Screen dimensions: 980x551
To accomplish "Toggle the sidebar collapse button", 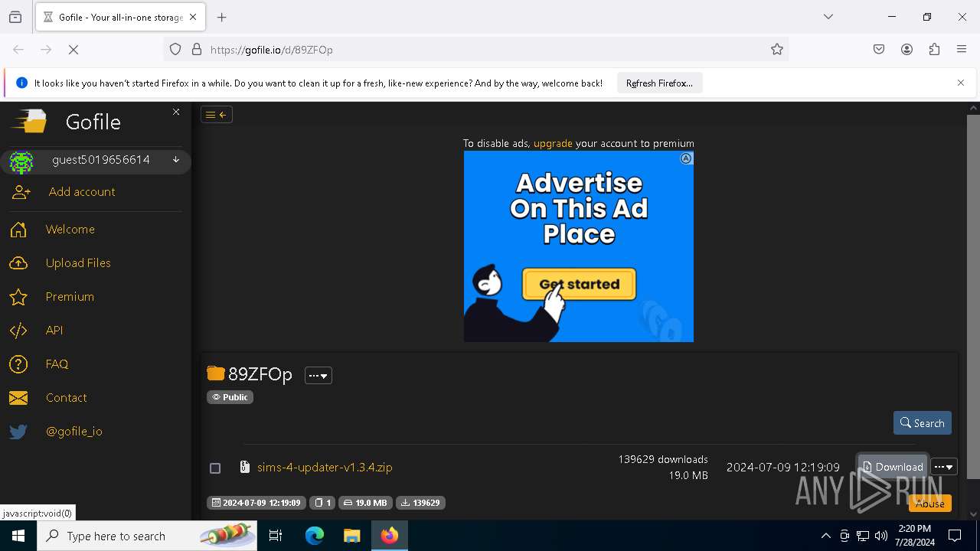I will (217, 115).
